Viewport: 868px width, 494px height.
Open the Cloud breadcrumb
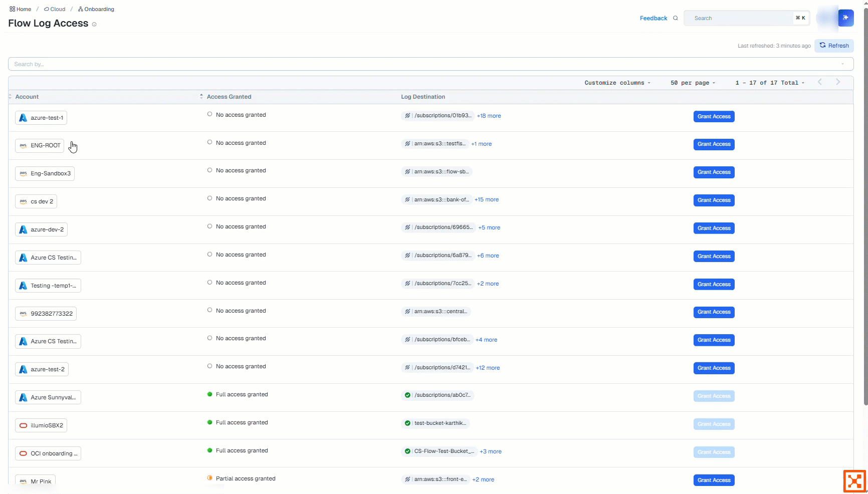(x=55, y=9)
